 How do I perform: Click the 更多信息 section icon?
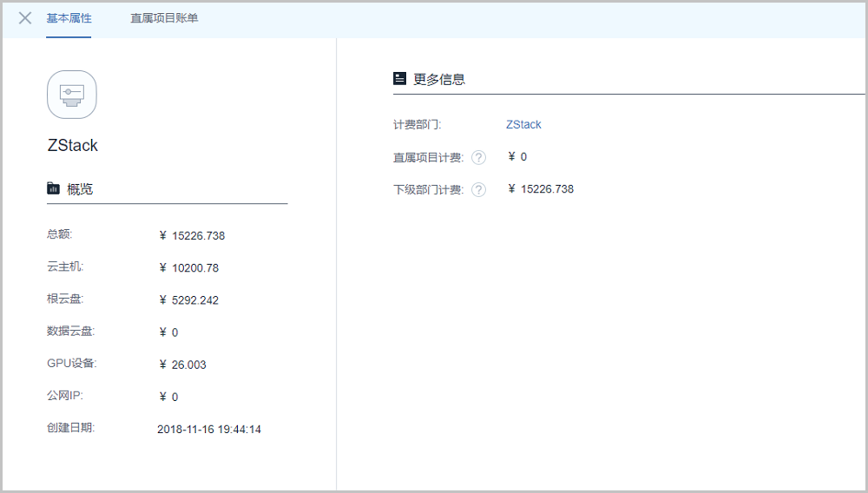tap(399, 78)
